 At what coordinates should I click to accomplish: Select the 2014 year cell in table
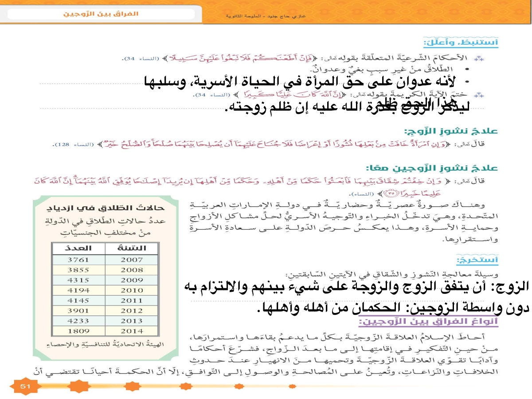click(x=132, y=331)
